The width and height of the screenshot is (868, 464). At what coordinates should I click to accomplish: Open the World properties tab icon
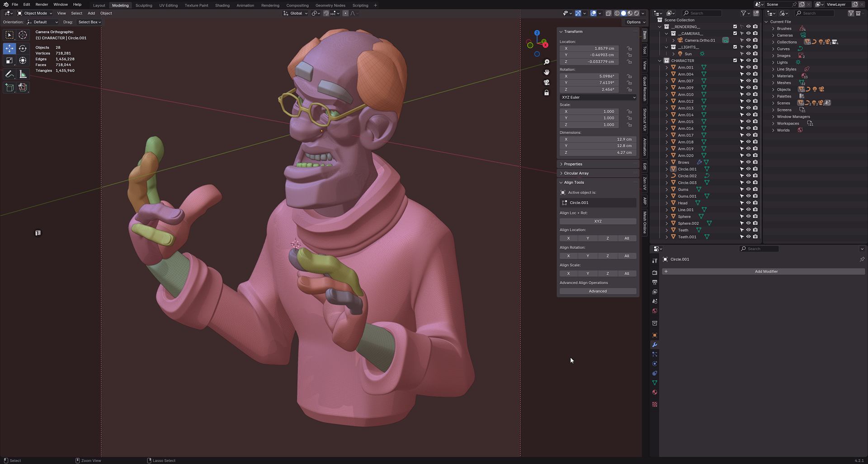coord(655,311)
